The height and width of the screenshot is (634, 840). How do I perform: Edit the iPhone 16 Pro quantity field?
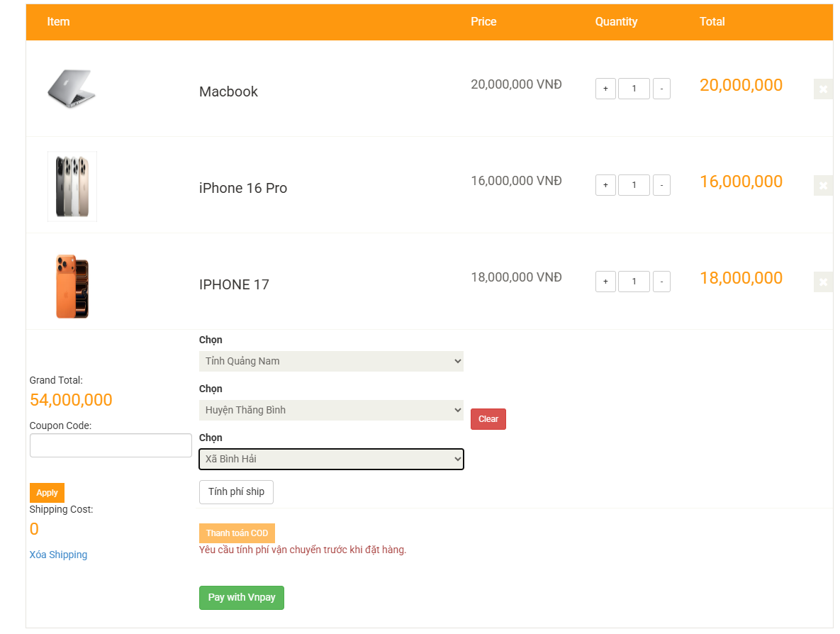click(x=634, y=185)
